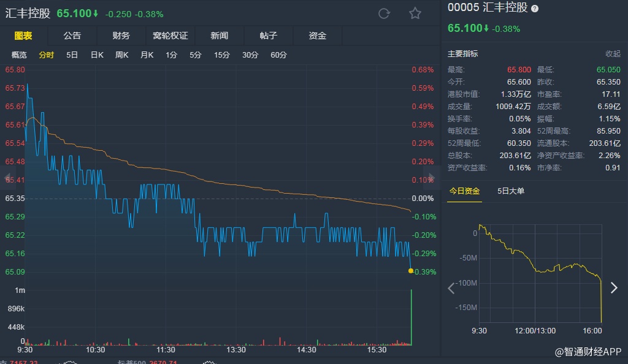Add stock to favorites with star icon
The width and height of the screenshot is (628, 364).
(x=415, y=13)
